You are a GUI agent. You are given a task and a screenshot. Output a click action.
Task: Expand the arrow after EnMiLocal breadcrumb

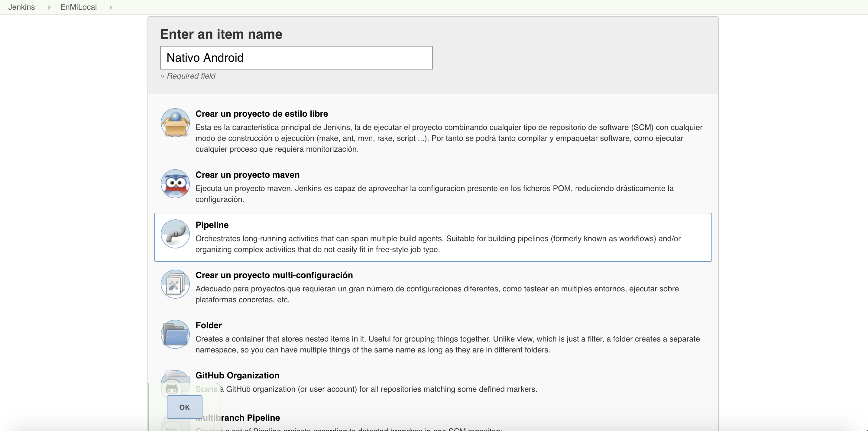click(x=111, y=8)
